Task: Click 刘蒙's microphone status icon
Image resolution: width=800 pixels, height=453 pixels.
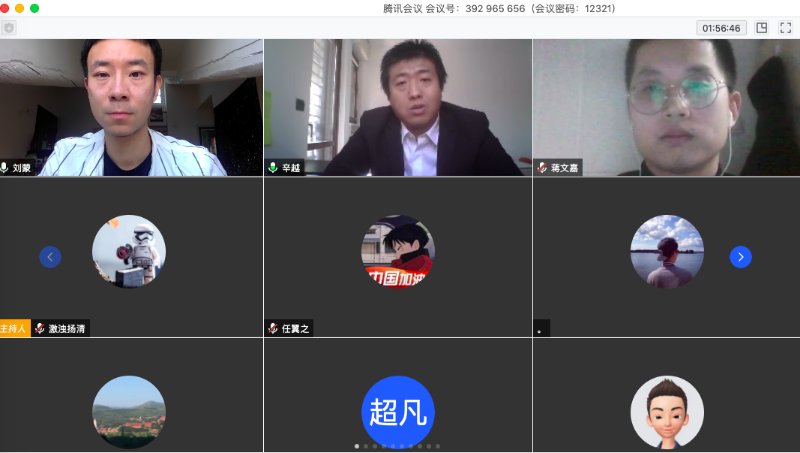Action: click(6, 168)
